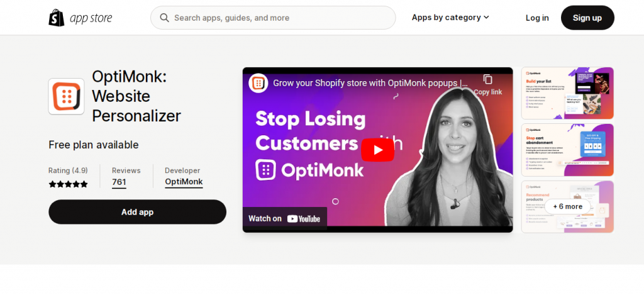Click the + 6 more images button
This screenshot has height=295, width=644.
tap(567, 207)
